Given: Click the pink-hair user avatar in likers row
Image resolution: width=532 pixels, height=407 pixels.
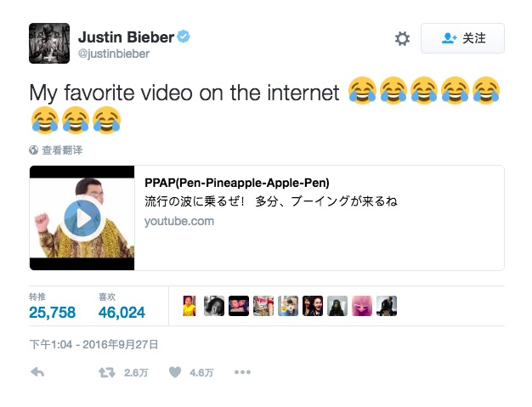Looking at the screenshot, I should pyautogui.click(x=362, y=306).
